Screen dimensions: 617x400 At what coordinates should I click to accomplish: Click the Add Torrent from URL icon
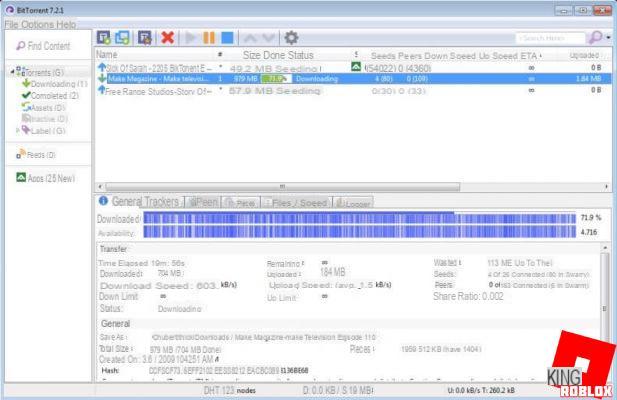pos(122,38)
